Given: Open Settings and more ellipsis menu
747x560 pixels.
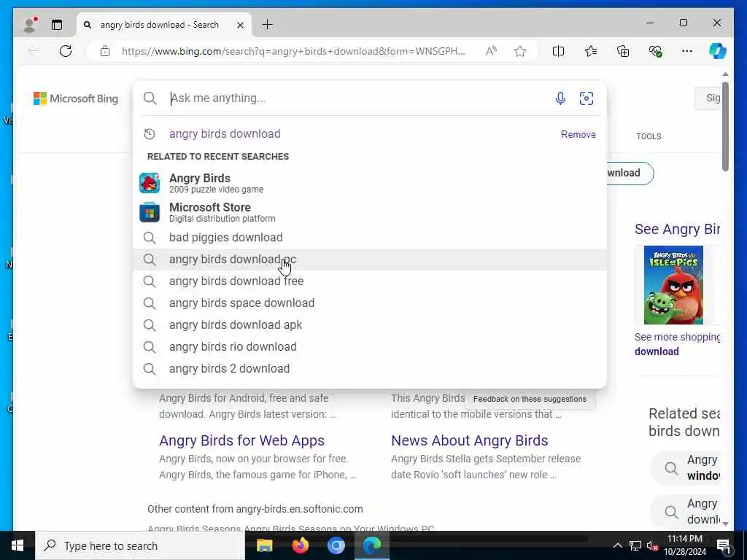Looking at the screenshot, I should coord(687,51).
